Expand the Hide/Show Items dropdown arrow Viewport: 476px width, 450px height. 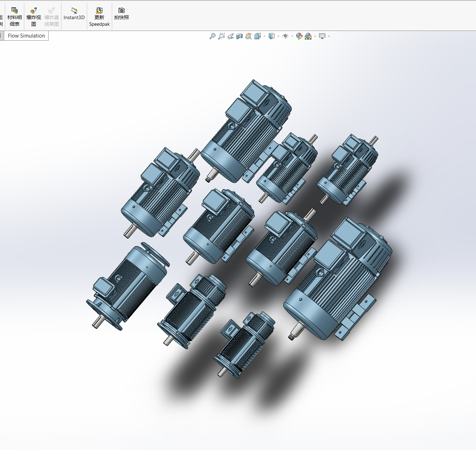292,36
